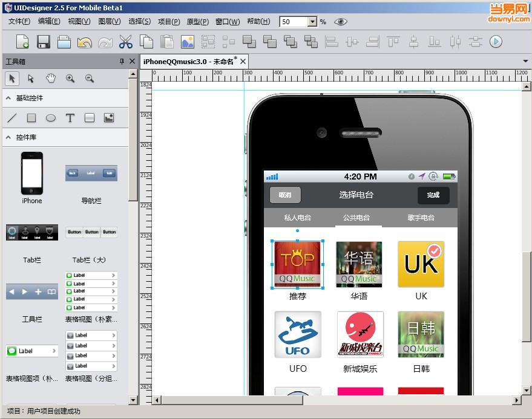Open the 项目(P) menu
Image resolution: width=532 pixels, height=419 pixels.
(x=169, y=22)
